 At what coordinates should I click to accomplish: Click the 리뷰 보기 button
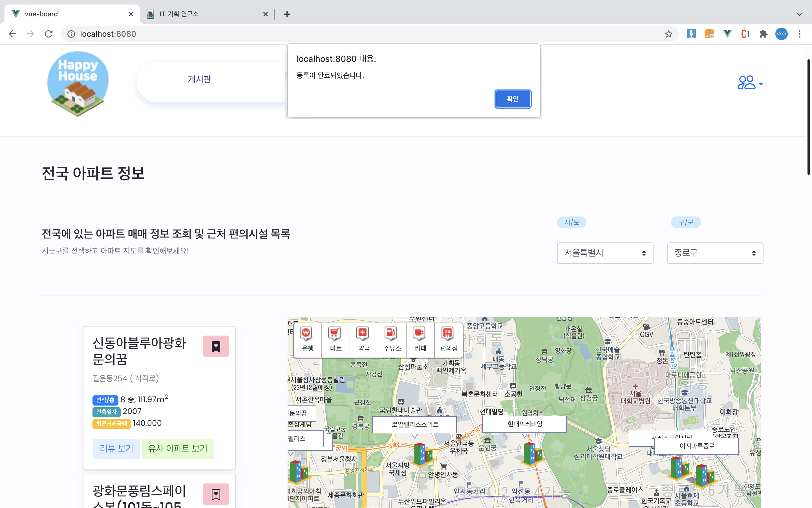pyautogui.click(x=116, y=448)
